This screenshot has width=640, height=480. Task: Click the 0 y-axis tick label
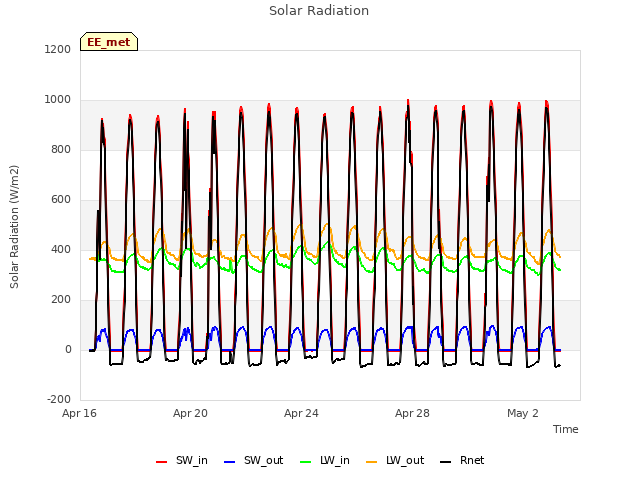[x=68, y=350]
